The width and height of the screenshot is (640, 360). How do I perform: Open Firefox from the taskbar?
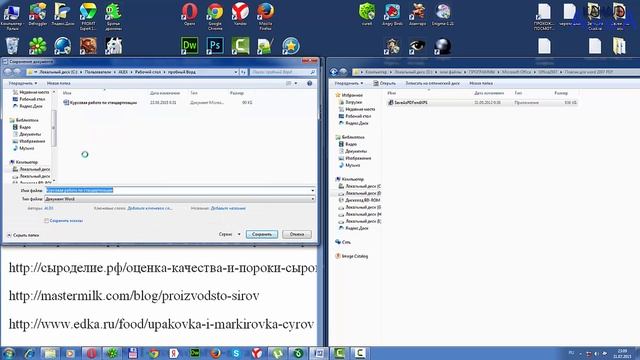[x=215, y=353]
